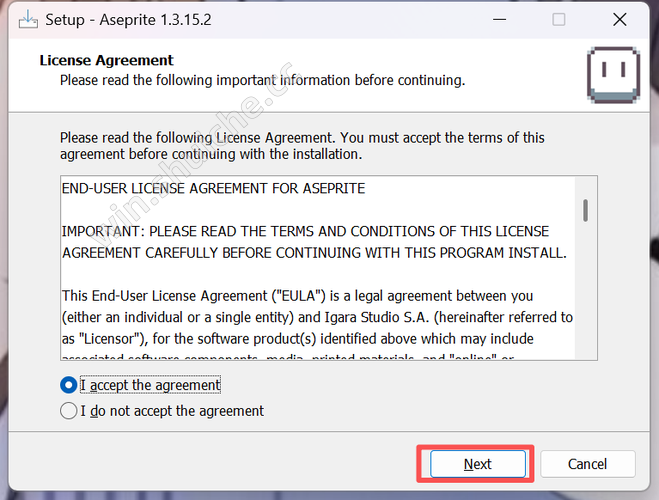Minimize the Setup window
Screen dimensions: 659x500
tap(499, 19)
